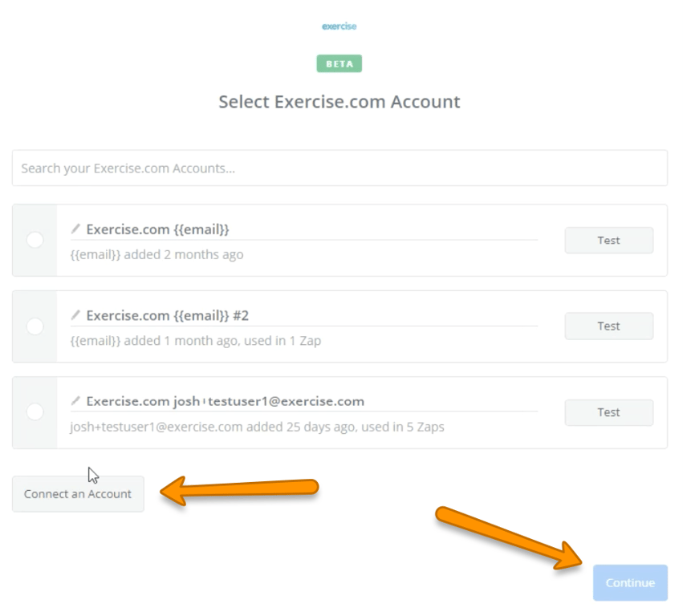Run Test on josh+testuser1 account
The height and width of the screenshot is (616, 683).
pos(608,412)
